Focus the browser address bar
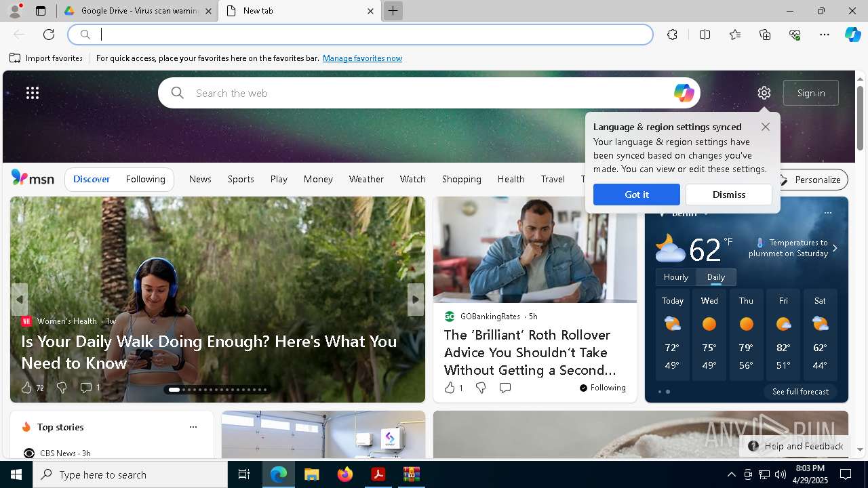868x488 pixels. [361, 35]
